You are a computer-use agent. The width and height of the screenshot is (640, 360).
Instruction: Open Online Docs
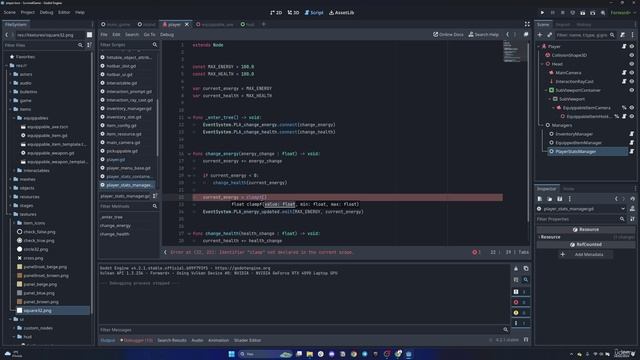coord(448,35)
